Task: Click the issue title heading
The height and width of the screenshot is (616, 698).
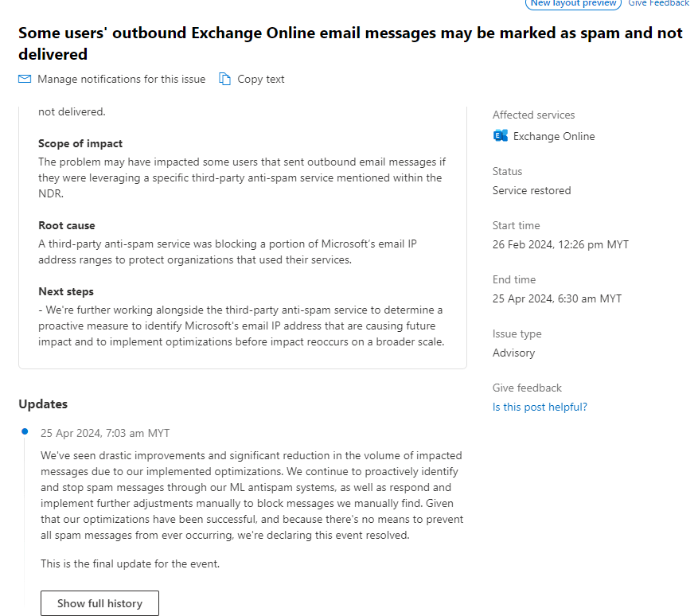Action: click(x=350, y=43)
